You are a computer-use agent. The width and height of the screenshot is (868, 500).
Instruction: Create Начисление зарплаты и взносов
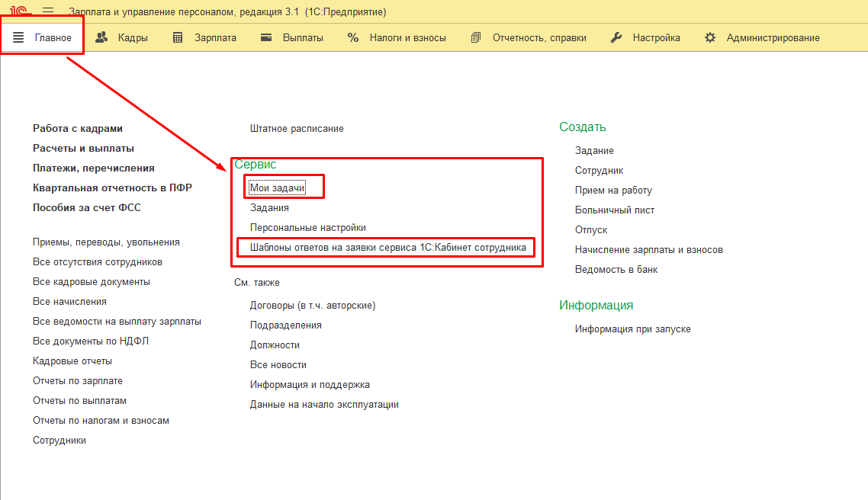click(649, 250)
